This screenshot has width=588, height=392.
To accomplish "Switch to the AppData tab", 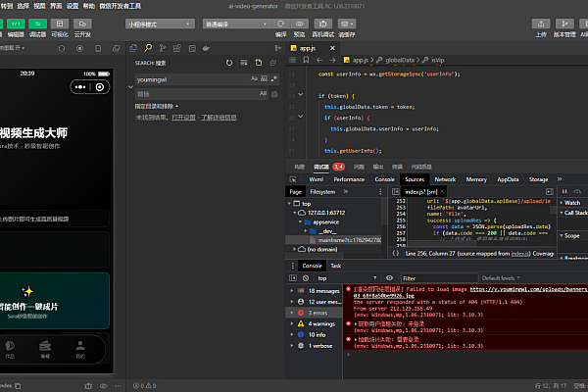I will (508, 179).
